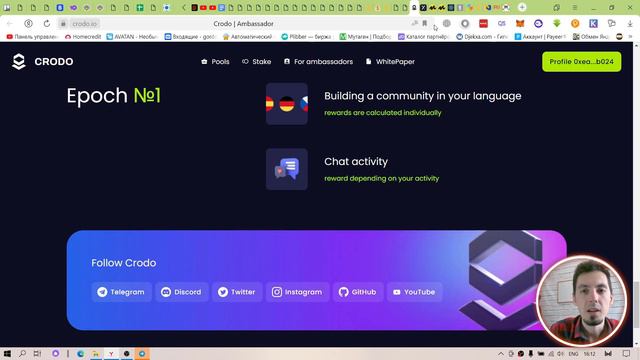Open the Homecredit bookmark
Viewport: 640px width, 360px height.
(x=83, y=37)
